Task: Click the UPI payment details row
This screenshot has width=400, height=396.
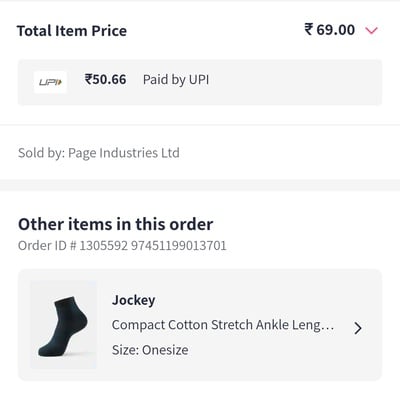Action: [x=200, y=82]
